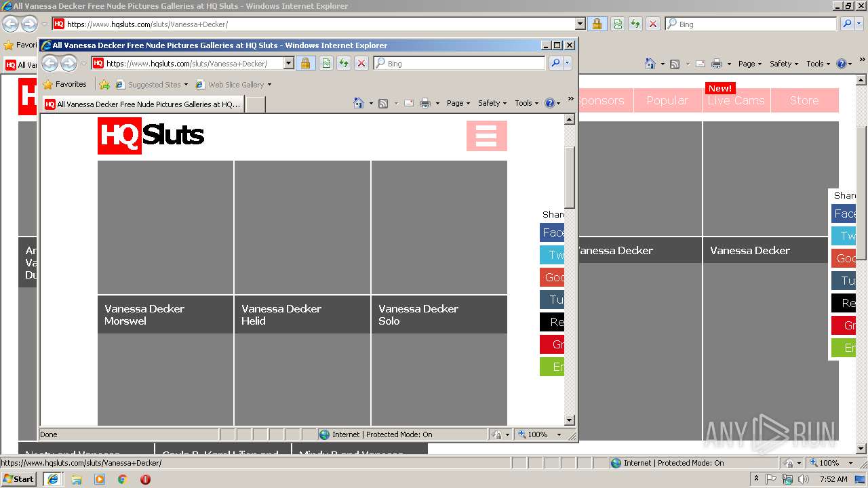Expand address bar dropdown in background window
The height and width of the screenshot is (488, 868).
click(x=580, y=24)
